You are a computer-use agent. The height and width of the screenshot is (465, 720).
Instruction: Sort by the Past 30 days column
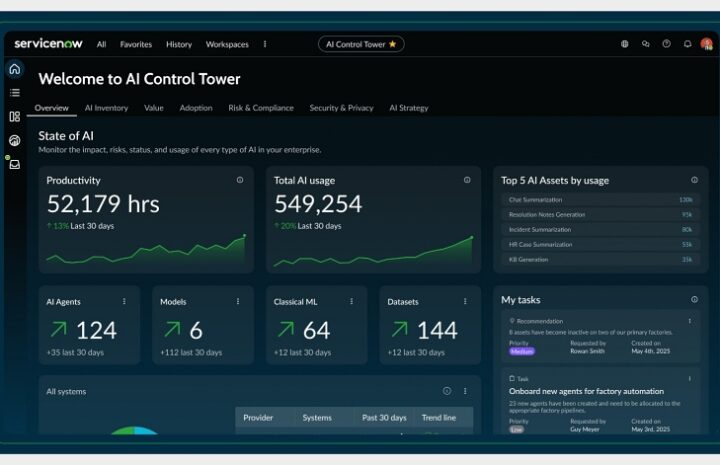point(384,418)
